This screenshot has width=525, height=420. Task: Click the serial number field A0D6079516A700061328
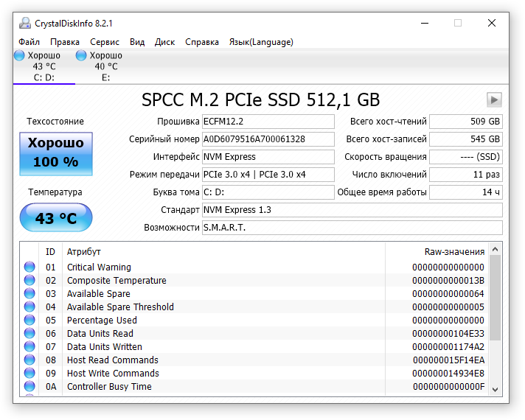(268, 139)
